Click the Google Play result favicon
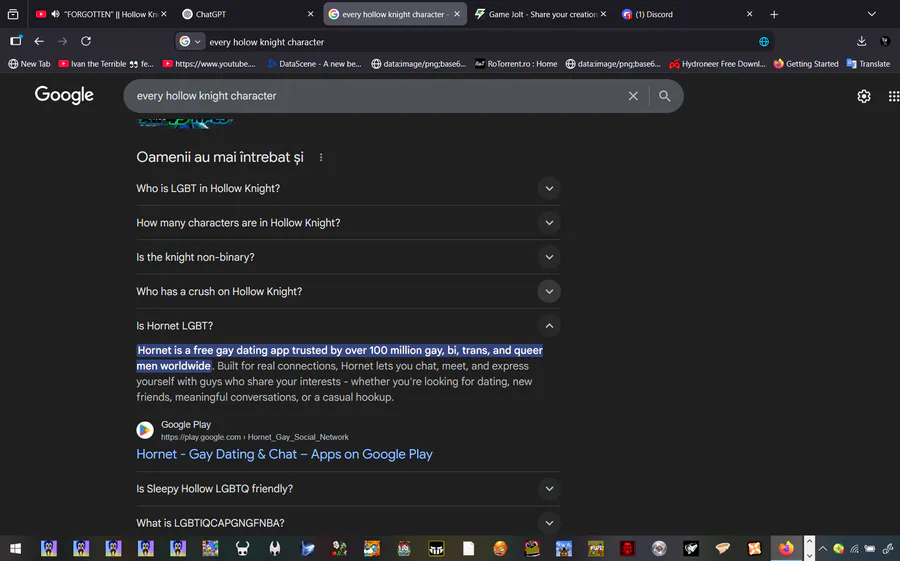Image resolution: width=900 pixels, height=561 pixels. click(145, 430)
